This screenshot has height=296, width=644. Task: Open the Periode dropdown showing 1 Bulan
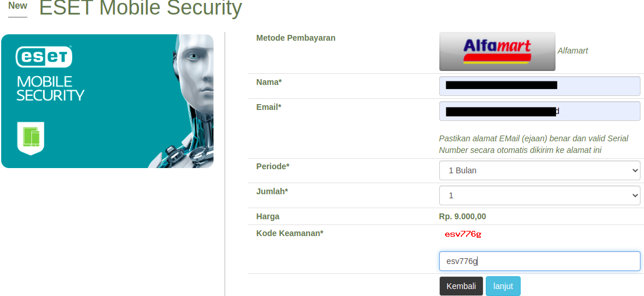(x=539, y=170)
